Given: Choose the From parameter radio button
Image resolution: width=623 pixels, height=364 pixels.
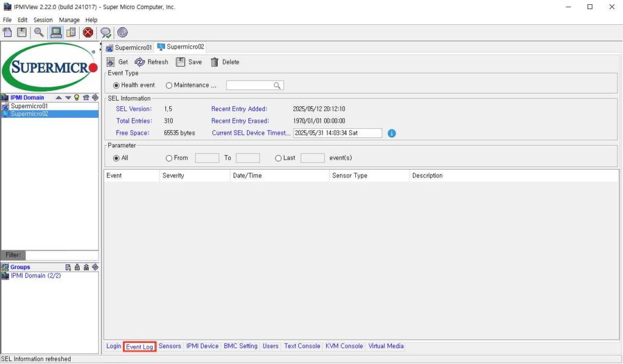Looking at the screenshot, I should 169,159.
